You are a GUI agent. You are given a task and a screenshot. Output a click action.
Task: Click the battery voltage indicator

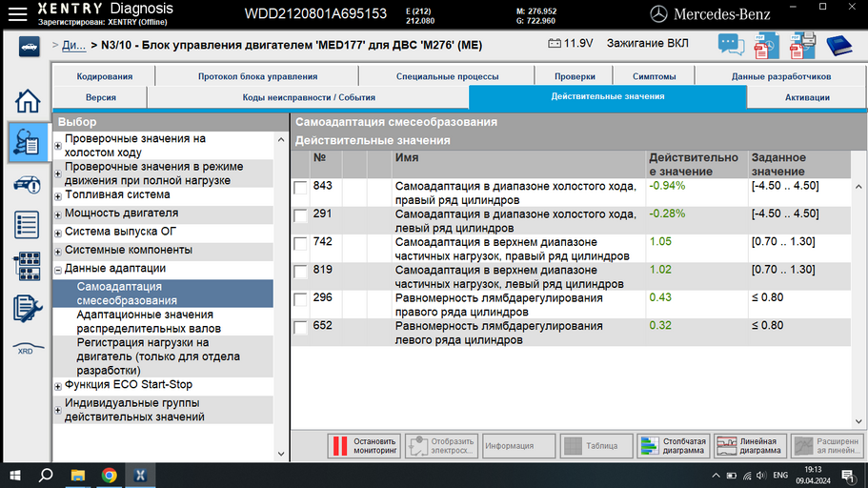570,43
